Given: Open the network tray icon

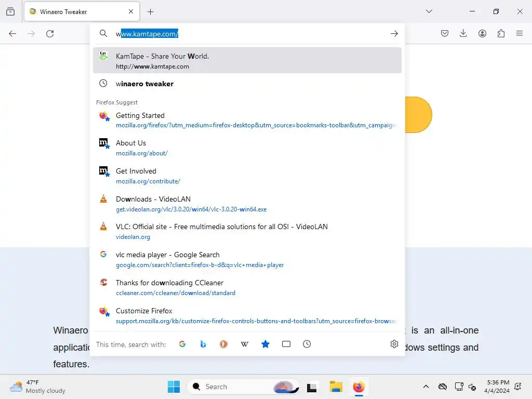Looking at the screenshot, I should [x=459, y=387].
